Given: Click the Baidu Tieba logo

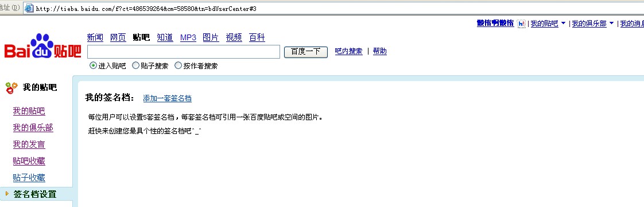Looking at the screenshot, I should (42, 47).
